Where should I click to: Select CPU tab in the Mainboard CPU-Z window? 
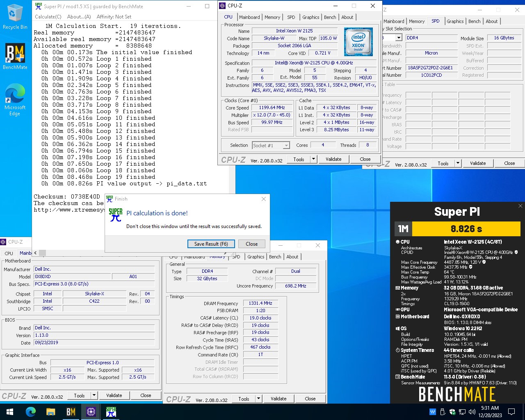(9, 253)
